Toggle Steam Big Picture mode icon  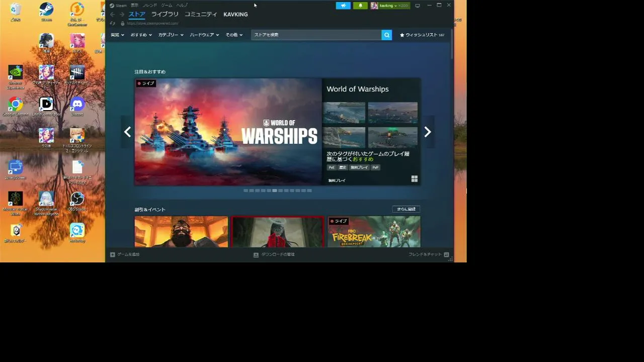417,6
